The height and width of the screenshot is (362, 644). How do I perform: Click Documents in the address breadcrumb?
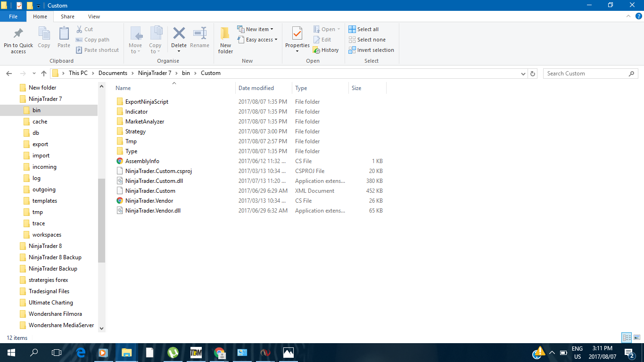click(x=113, y=73)
